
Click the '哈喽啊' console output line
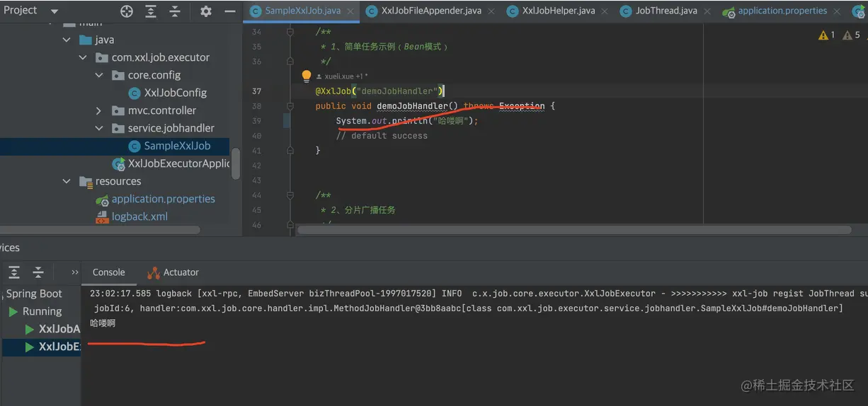click(103, 323)
